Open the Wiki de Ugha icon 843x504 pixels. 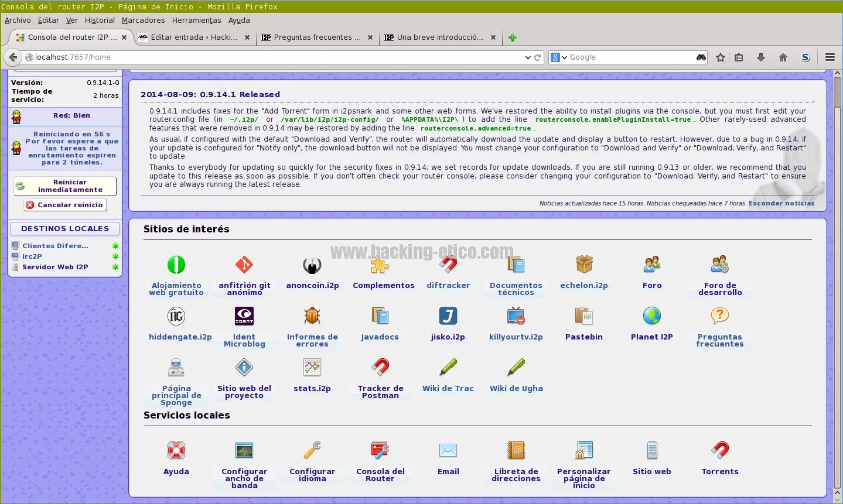pyautogui.click(x=516, y=368)
